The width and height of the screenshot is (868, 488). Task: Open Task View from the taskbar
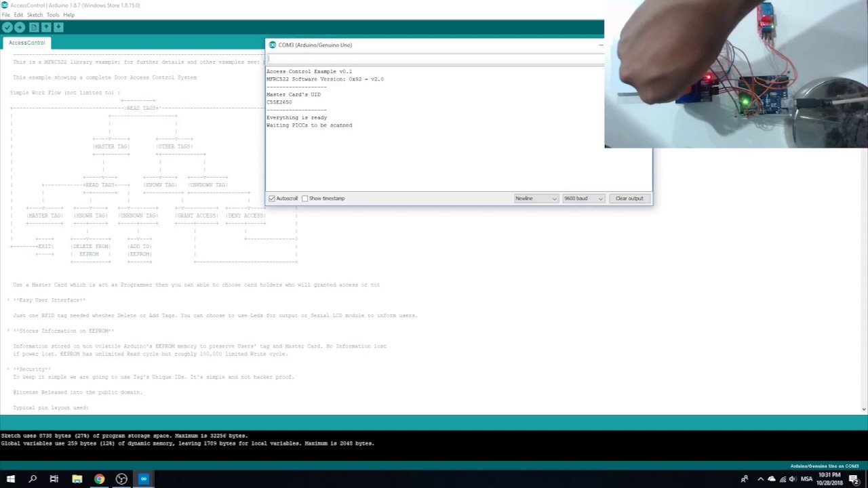click(x=54, y=479)
